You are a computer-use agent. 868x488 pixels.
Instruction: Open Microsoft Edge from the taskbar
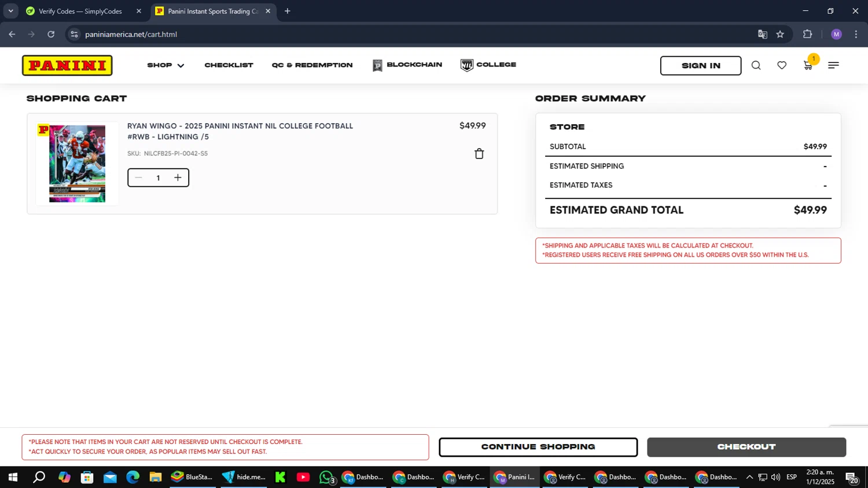(133, 477)
